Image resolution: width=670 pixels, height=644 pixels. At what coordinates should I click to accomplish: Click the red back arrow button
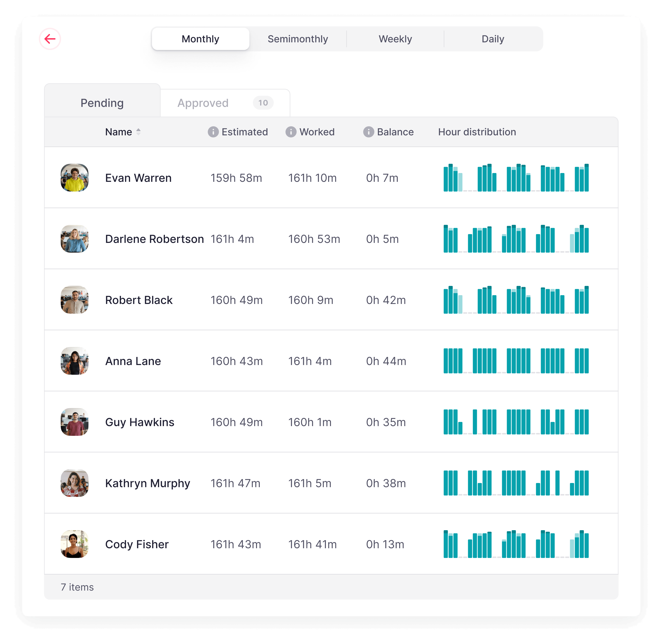point(50,39)
